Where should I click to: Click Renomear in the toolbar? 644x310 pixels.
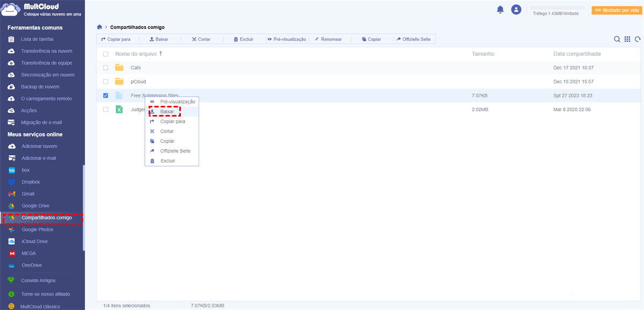pos(328,39)
